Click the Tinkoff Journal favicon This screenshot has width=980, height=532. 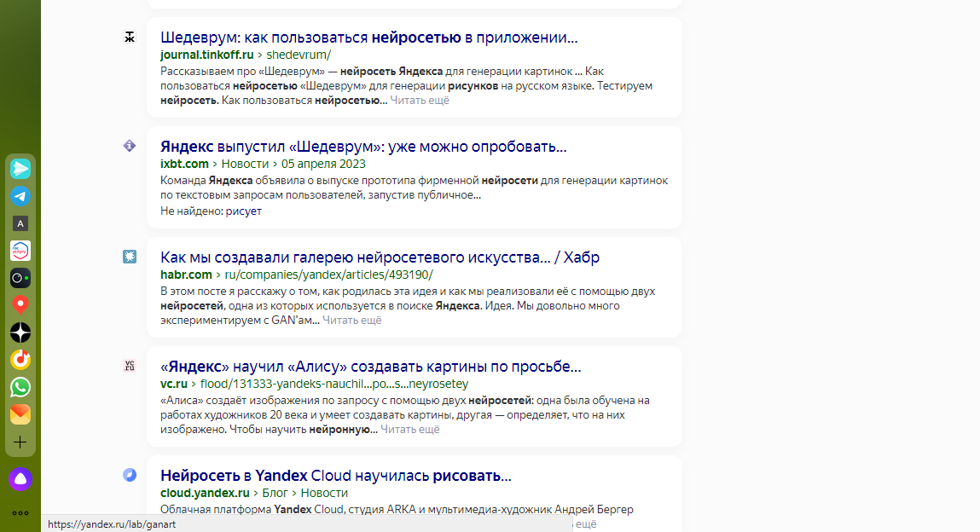pyautogui.click(x=130, y=37)
